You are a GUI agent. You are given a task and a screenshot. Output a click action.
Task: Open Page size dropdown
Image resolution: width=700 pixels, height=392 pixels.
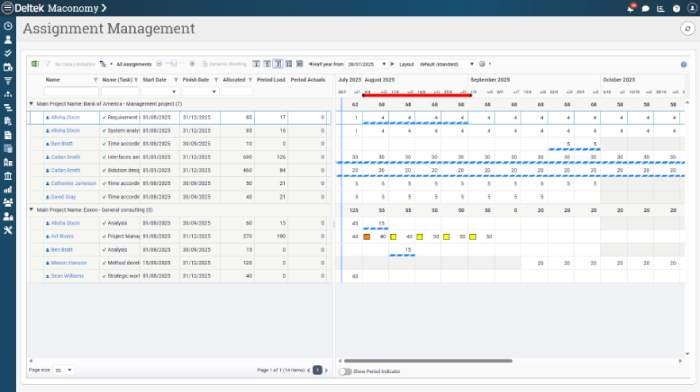(x=69, y=370)
